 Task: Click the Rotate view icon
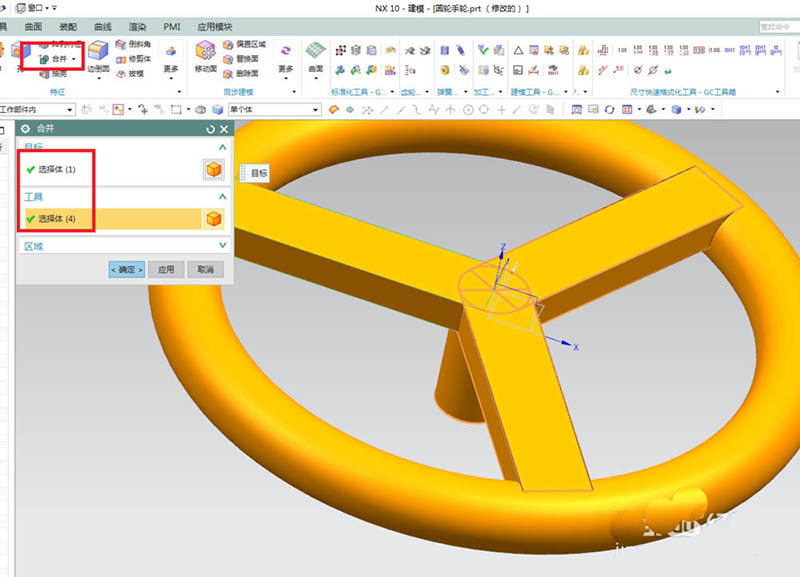(x=609, y=109)
